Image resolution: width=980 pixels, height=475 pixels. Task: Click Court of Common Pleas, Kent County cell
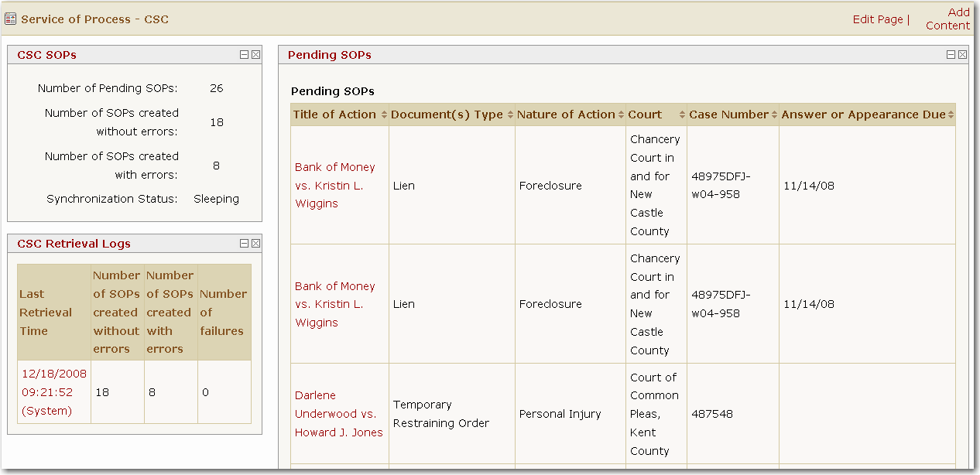[656, 414]
